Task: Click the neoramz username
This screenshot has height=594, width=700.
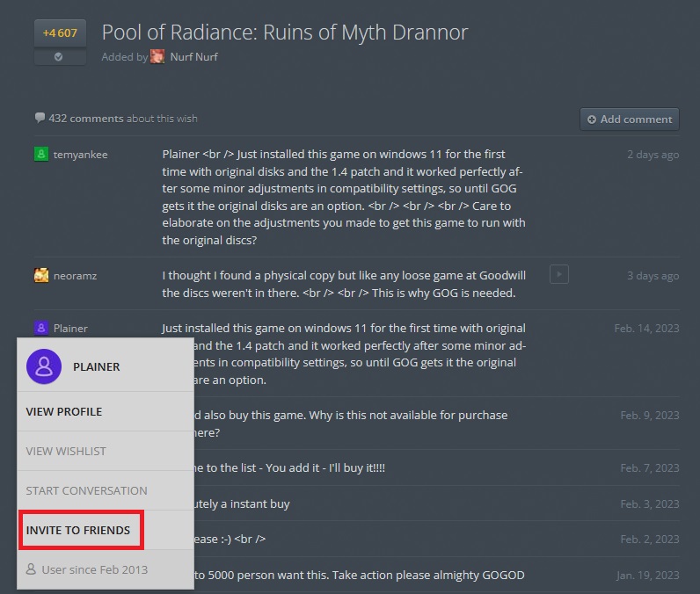Action: click(x=75, y=276)
